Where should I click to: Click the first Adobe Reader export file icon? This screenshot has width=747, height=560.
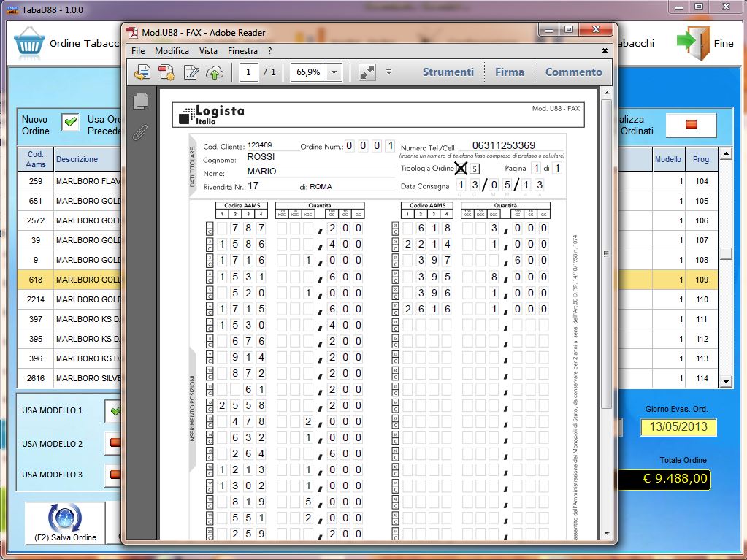point(142,72)
